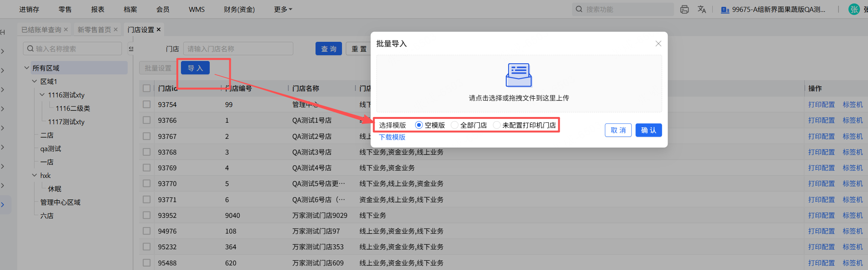Click 标签机 for store 93766
868x270 pixels.
[x=853, y=120]
